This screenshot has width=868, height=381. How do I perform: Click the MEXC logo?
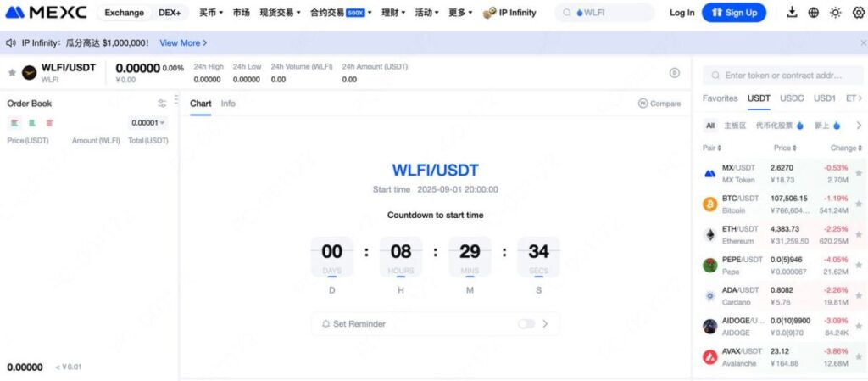pyautogui.click(x=46, y=12)
